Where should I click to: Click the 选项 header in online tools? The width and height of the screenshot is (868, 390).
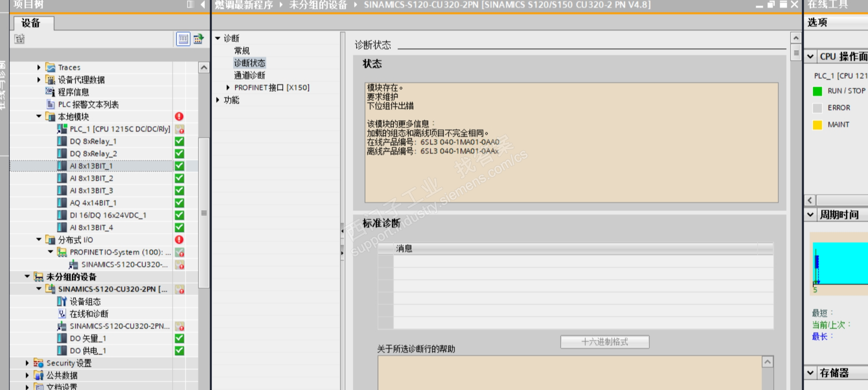click(x=817, y=22)
